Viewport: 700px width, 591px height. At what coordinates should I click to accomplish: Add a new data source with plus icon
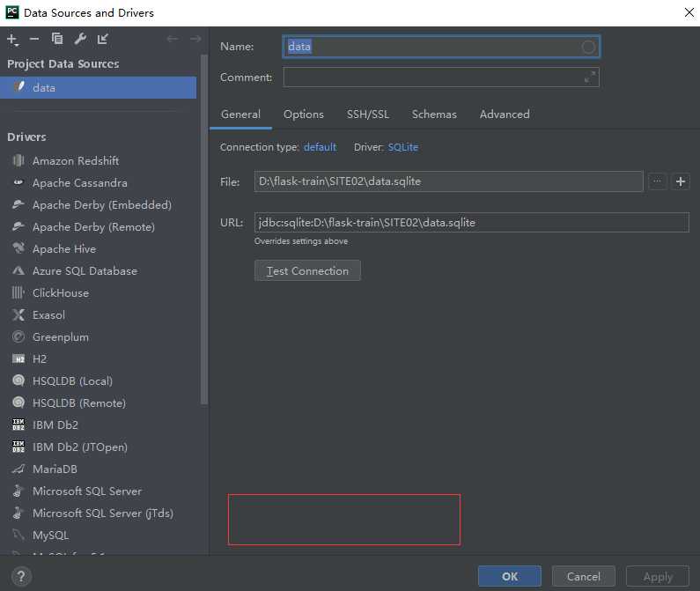[x=12, y=40]
